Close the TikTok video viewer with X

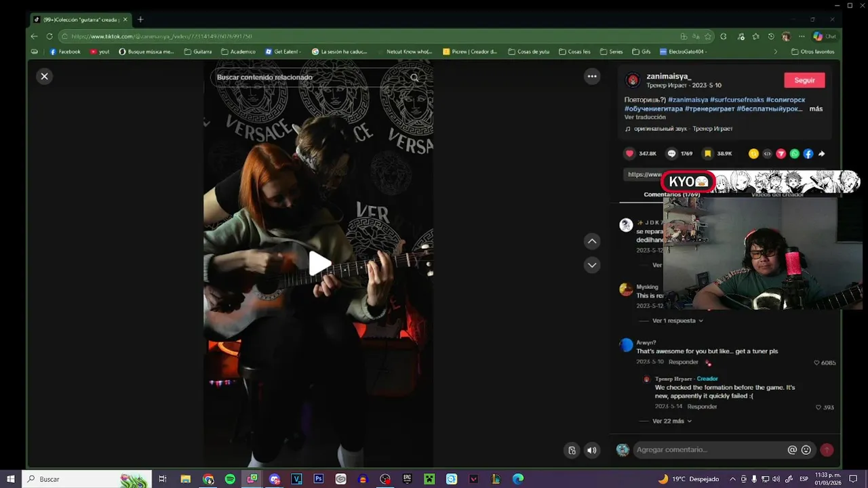coord(44,77)
